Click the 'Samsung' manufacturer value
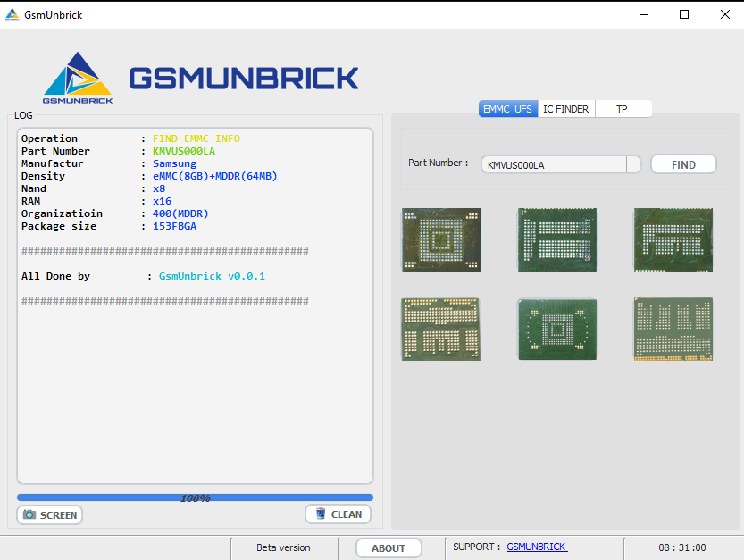The image size is (744, 560). [175, 163]
